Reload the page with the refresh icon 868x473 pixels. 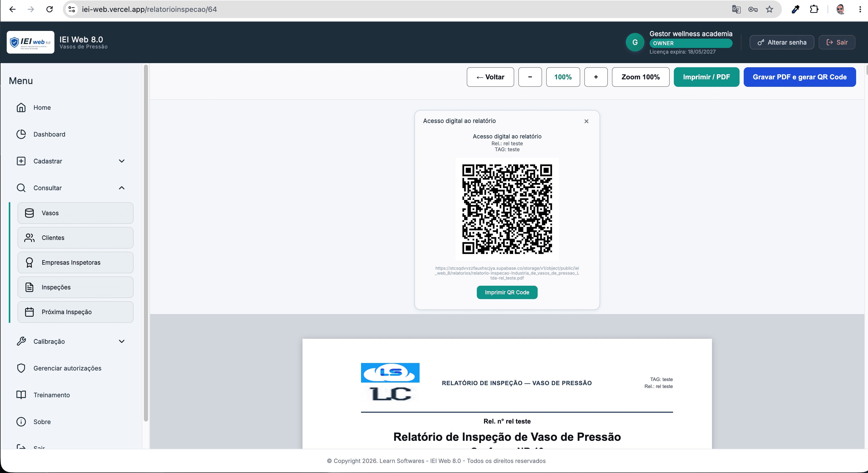[x=50, y=9]
